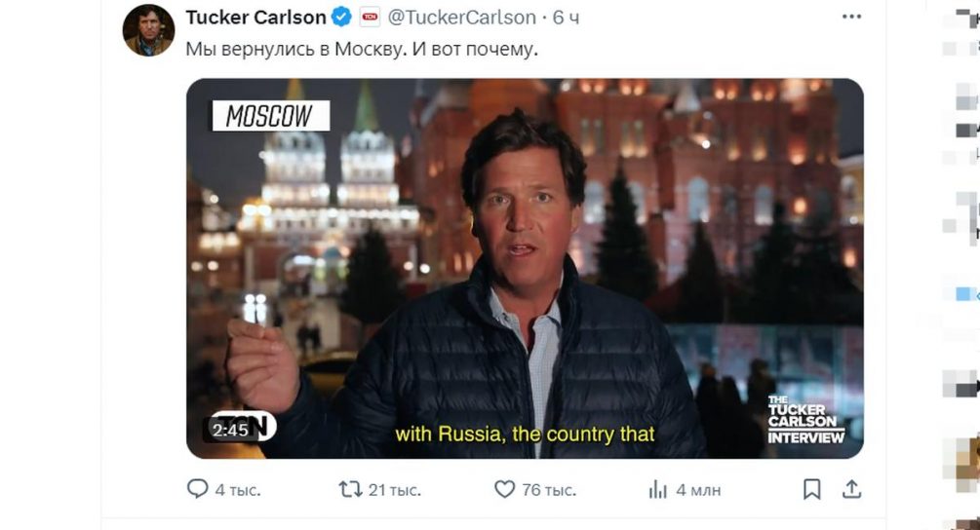
Task: Open the post via the "6 ч" timestamp
Action: [567, 18]
